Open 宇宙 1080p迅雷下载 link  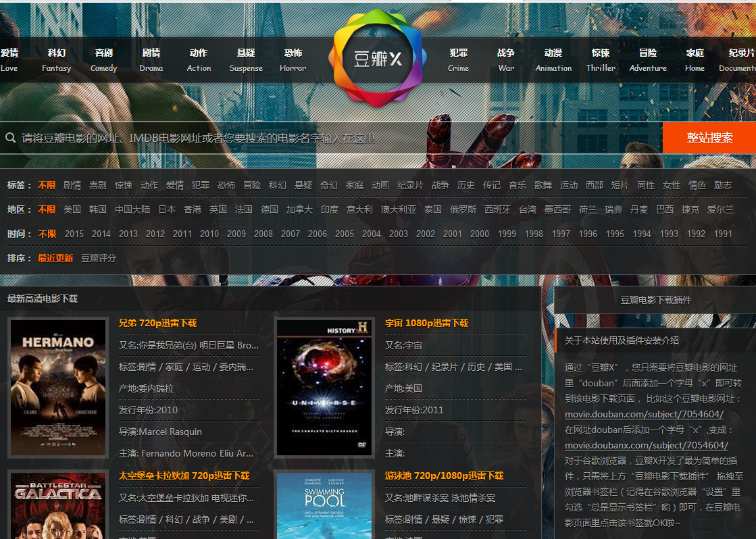tap(427, 323)
